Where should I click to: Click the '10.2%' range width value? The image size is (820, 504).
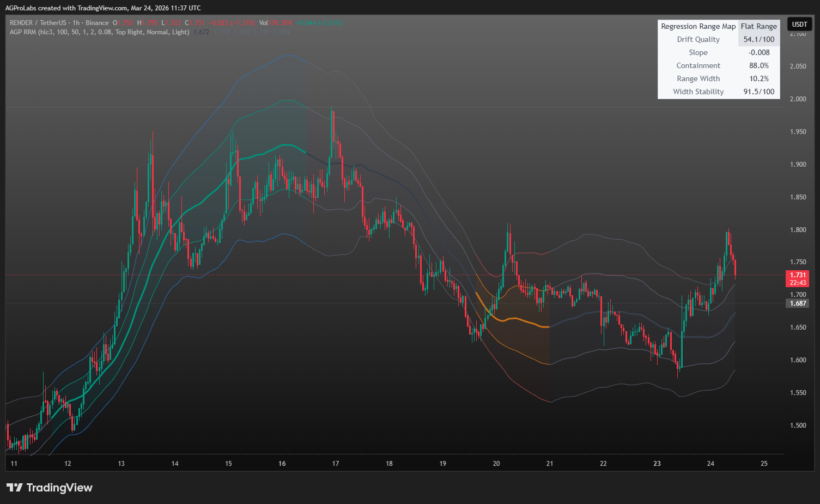(x=758, y=78)
